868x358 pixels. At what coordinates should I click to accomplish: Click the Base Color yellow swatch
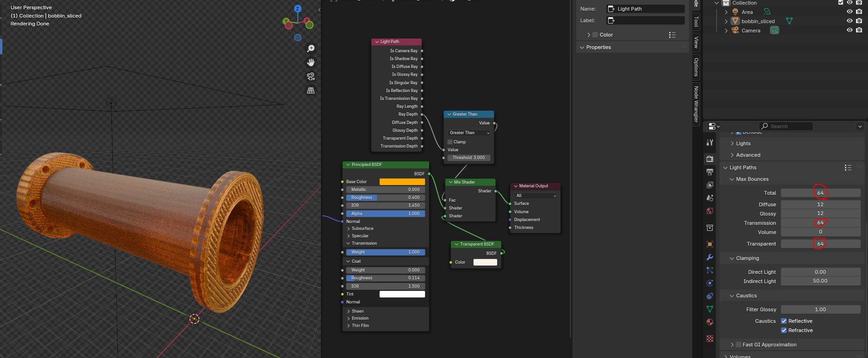tap(402, 182)
